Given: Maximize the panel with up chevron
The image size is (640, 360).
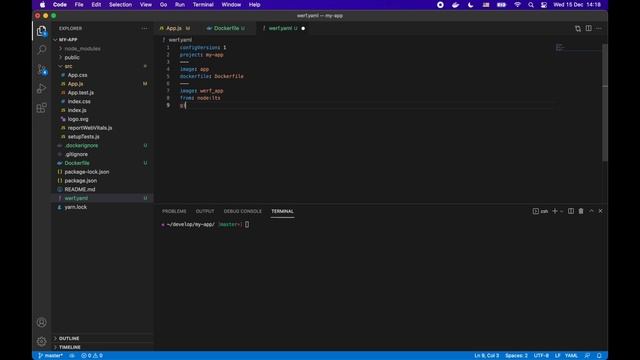Looking at the screenshot, I should [591, 211].
